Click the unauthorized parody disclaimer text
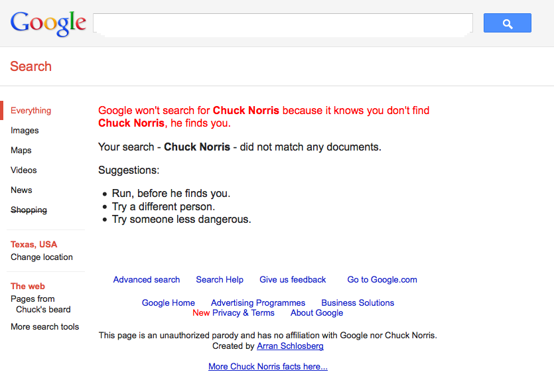 pos(268,335)
